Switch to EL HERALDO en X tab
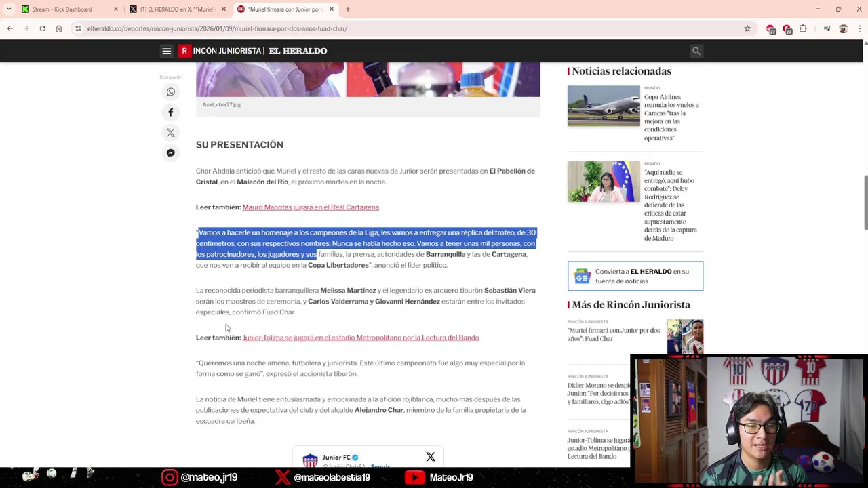The image size is (868, 488). coord(178,9)
